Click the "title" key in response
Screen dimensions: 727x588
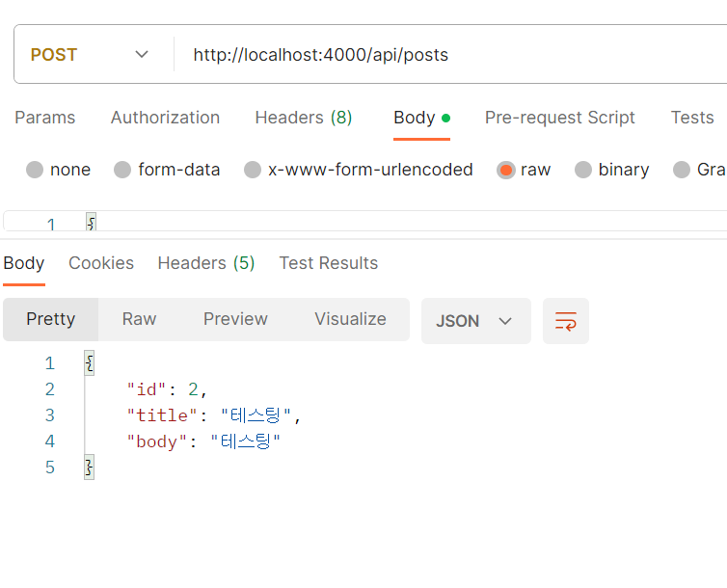[163, 415]
